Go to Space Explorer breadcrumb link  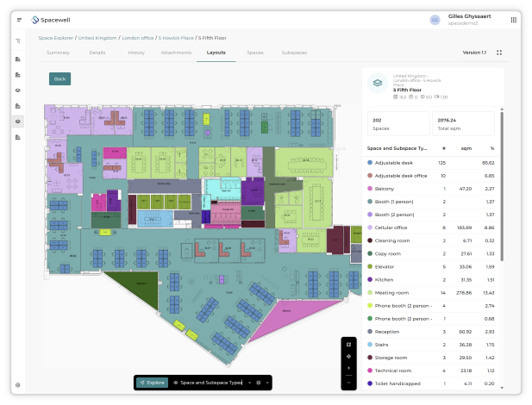[56, 38]
